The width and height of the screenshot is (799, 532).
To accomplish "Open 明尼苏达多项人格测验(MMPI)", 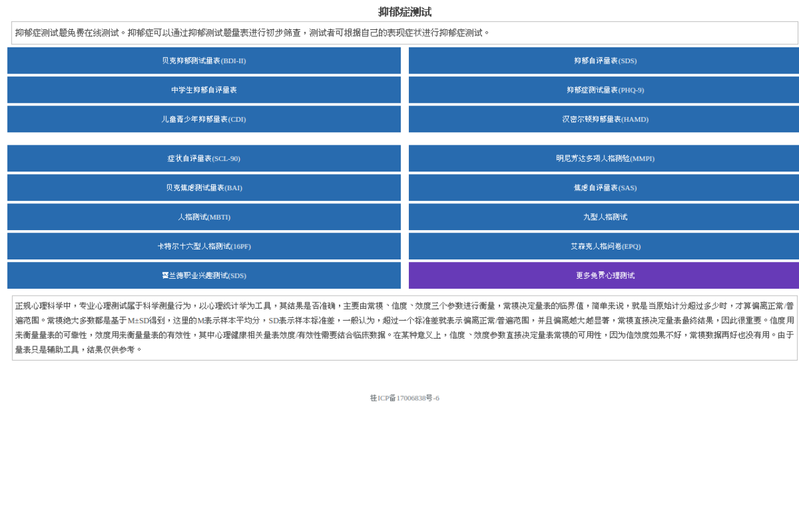I will coord(604,158).
